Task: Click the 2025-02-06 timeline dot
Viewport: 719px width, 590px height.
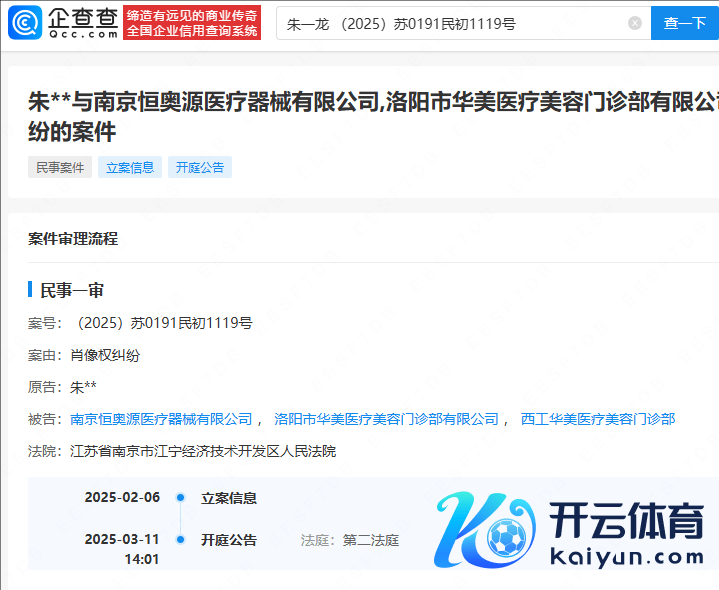Action: click(180, 497)
